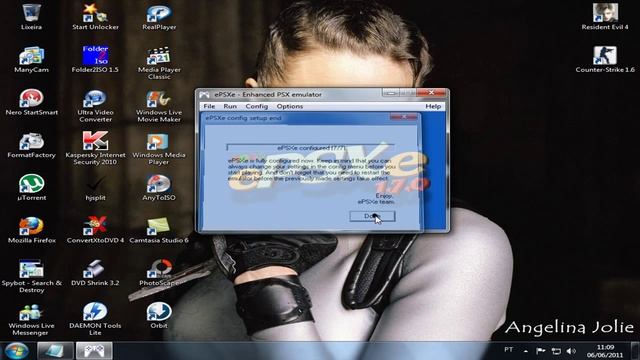
Task: Select the hjsplit desktop icon
Action: pyautogui.click(x=95, y=187)
